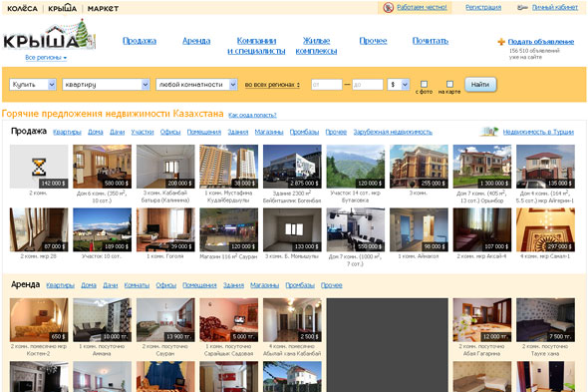Click the Найти search button
Image resolution: width=588 pixels, height=392 pixels.
tap(480, 85)
